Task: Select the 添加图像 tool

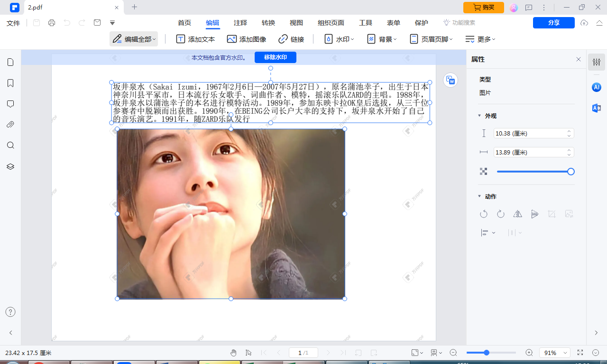Action: 246,39
